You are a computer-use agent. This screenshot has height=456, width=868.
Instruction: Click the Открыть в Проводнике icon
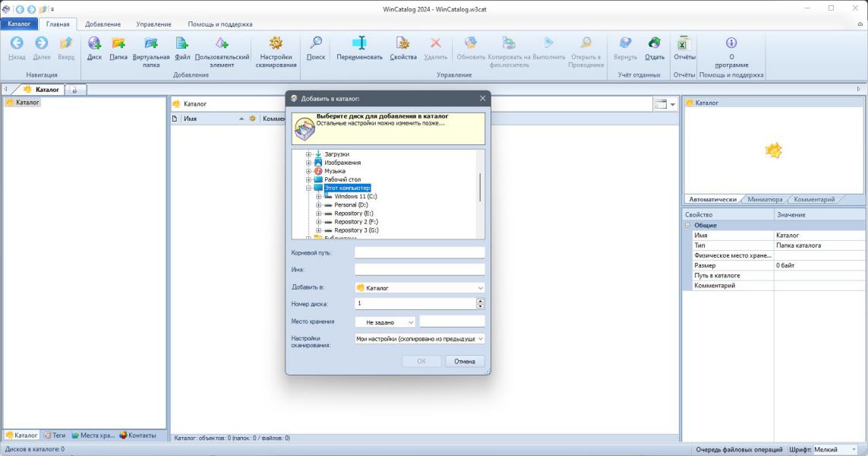tap(586, 43)
